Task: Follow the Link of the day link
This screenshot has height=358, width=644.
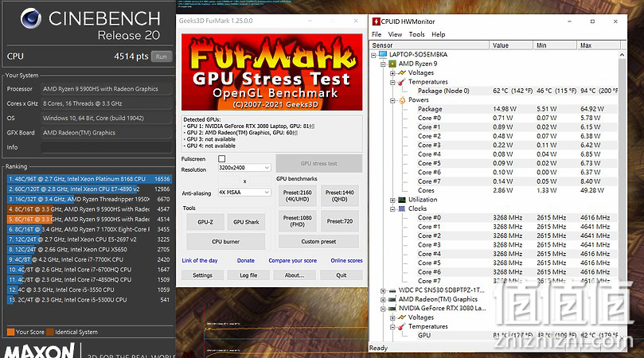Action: [200, 260]
